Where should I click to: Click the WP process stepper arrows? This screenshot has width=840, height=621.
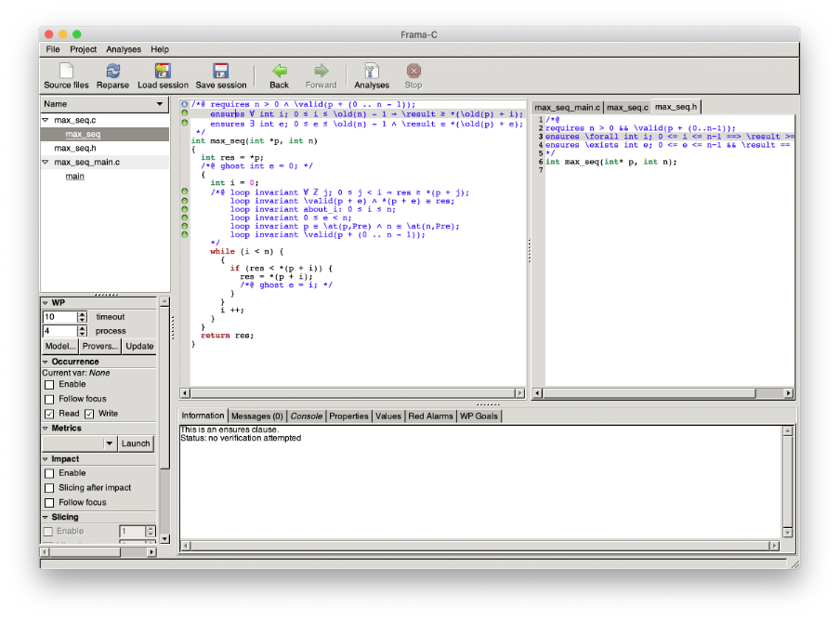[x=82, y=331]
